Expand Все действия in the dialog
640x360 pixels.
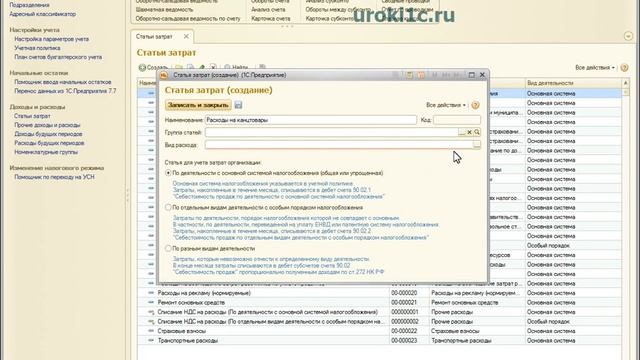(446, 105)
